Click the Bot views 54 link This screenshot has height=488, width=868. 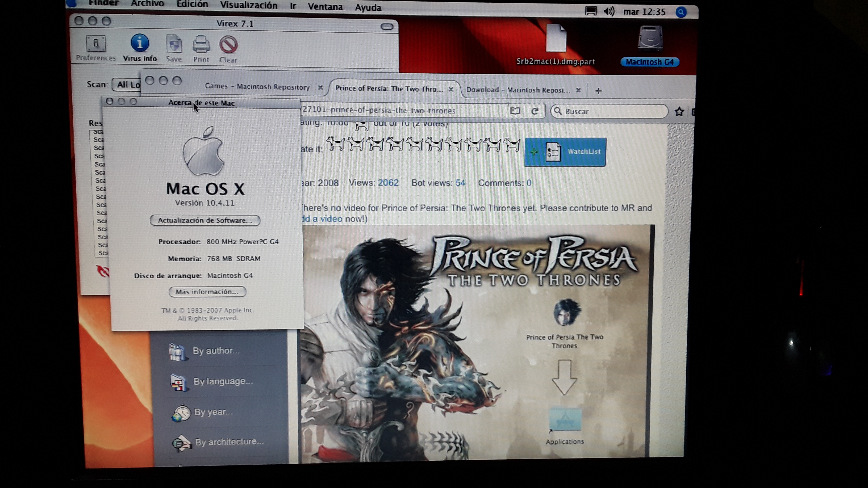tap(460, 183)
